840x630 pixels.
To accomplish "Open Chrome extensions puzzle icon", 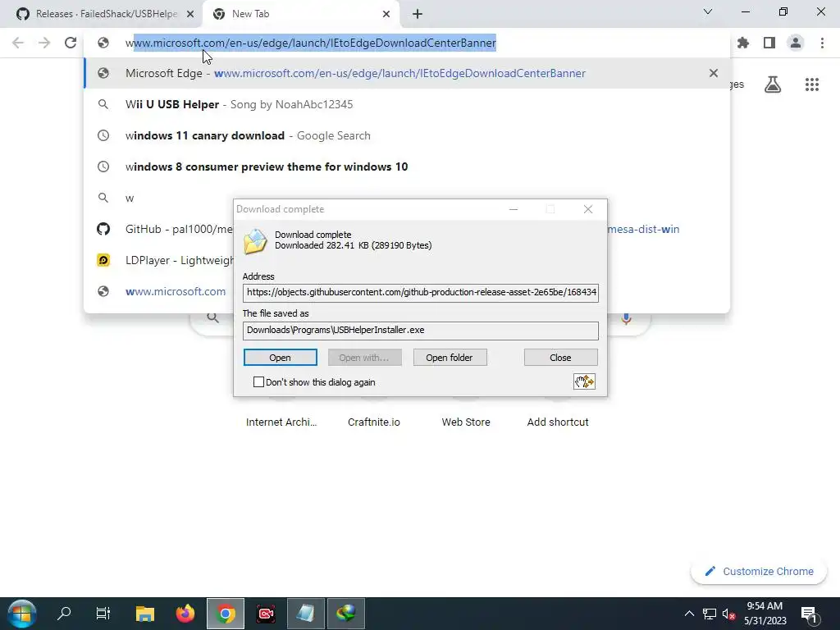I will click(743, 43).
